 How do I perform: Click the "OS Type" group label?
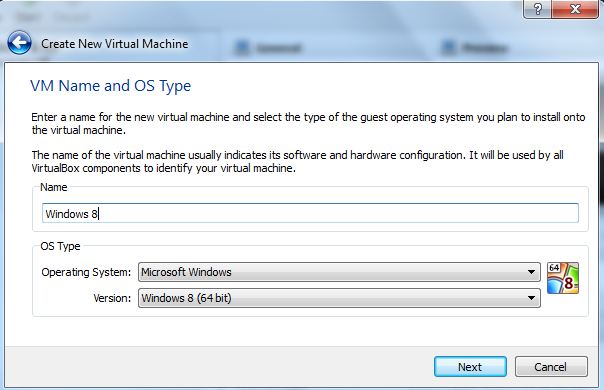coord(60,246)
